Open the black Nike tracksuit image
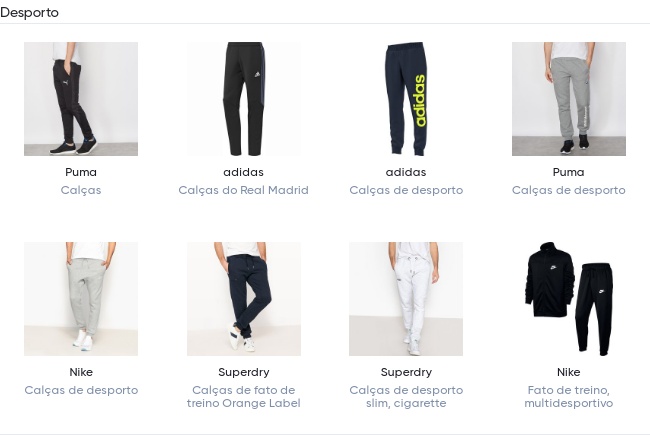 [569, 299]
